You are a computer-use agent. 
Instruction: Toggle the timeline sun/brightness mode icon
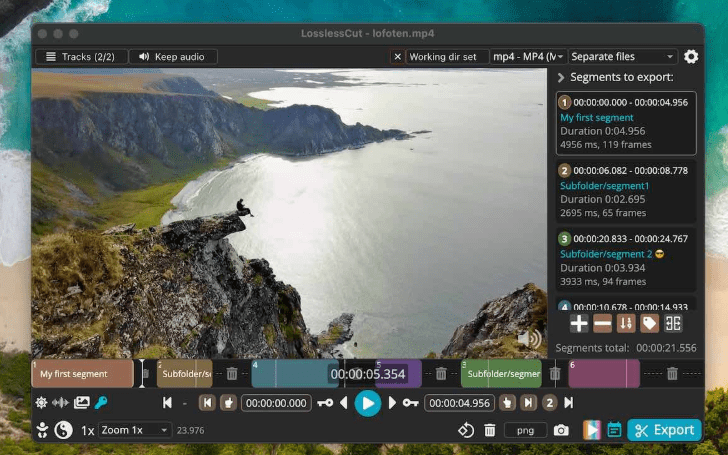coord(41,403)
